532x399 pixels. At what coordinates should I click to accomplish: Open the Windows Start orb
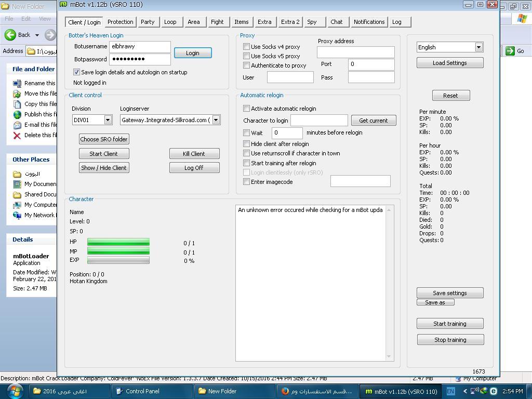point(14,391)
